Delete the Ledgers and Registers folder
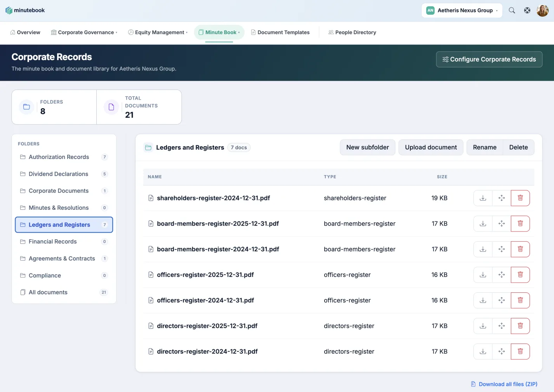This screenshot has height=392, width=554. (x=519, y=147)
